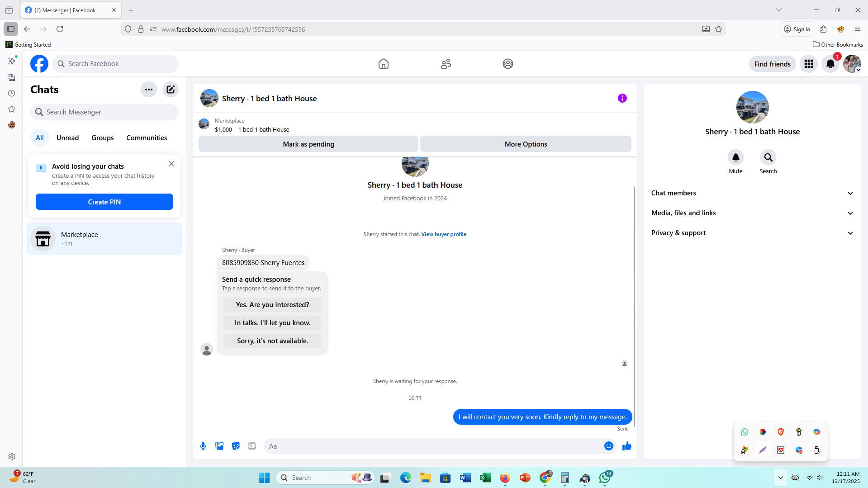Open sidebar settings gear
Screen dimensions: 868x488
(12, 457)
